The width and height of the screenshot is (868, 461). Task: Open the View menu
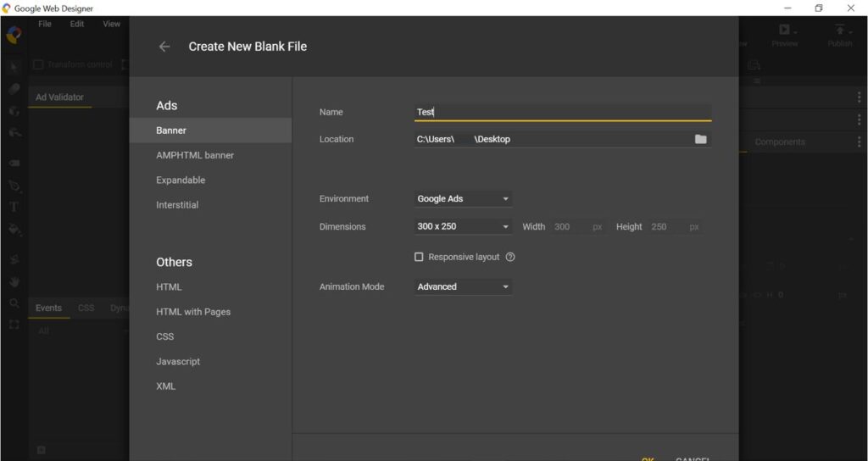tap(111, 24)
